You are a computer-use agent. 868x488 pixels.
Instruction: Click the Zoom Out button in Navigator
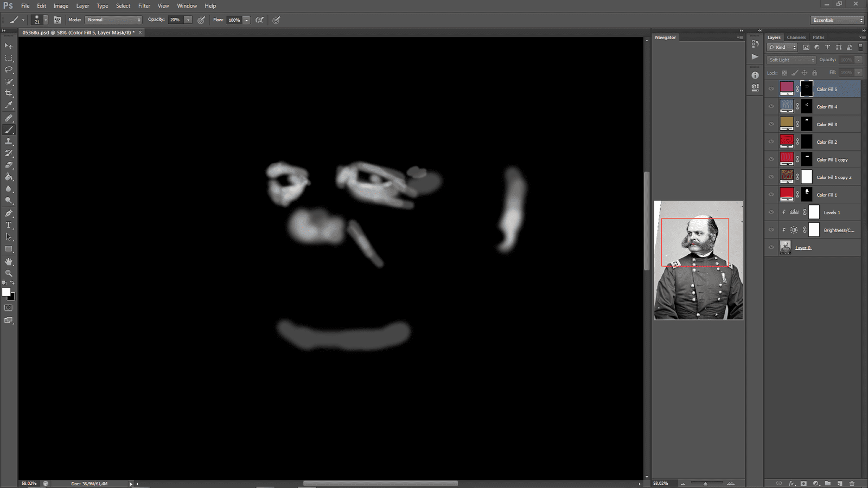coord(683,483)
